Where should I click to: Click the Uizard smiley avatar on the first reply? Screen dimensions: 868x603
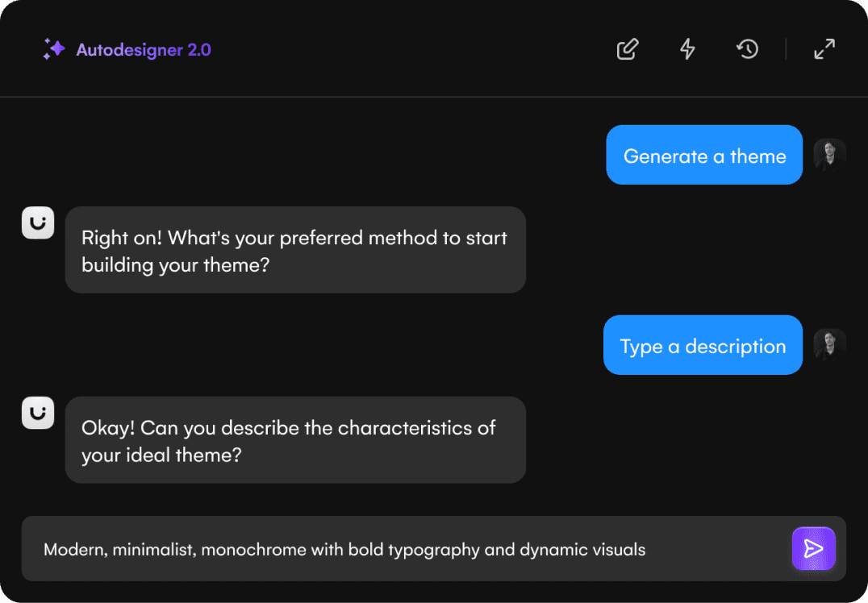38,222
